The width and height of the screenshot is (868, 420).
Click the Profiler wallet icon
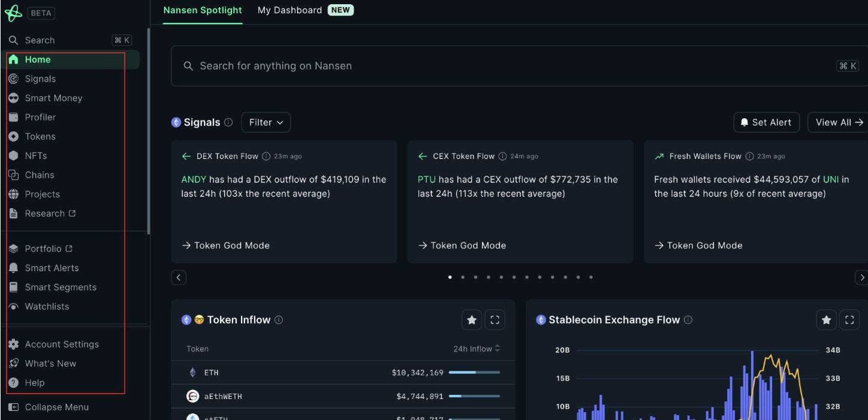14,117
